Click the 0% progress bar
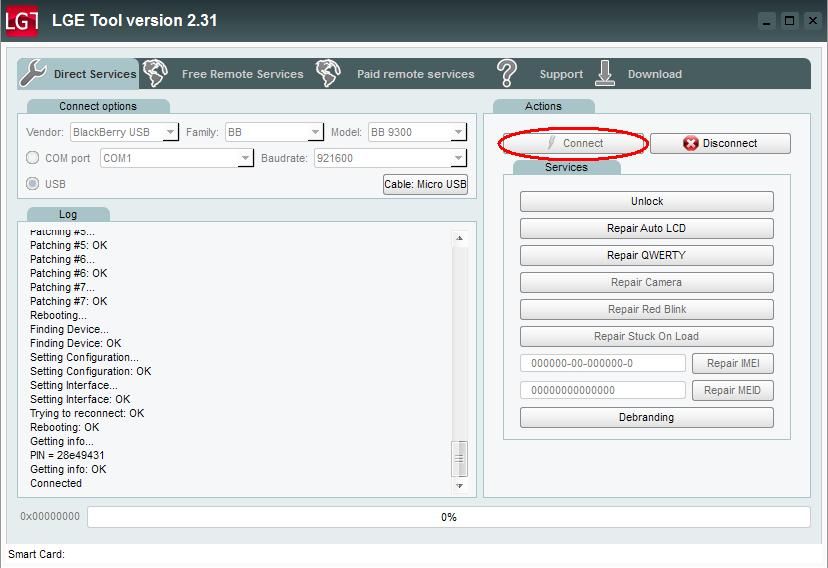The width and height of the screenshot is (828, 568). coord(448,517)
